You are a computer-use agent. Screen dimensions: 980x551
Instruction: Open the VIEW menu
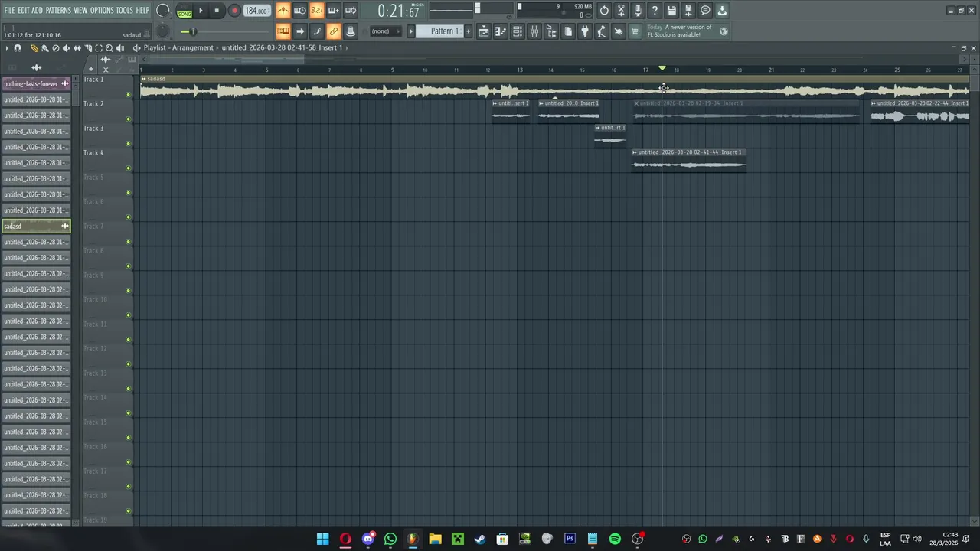80,10
